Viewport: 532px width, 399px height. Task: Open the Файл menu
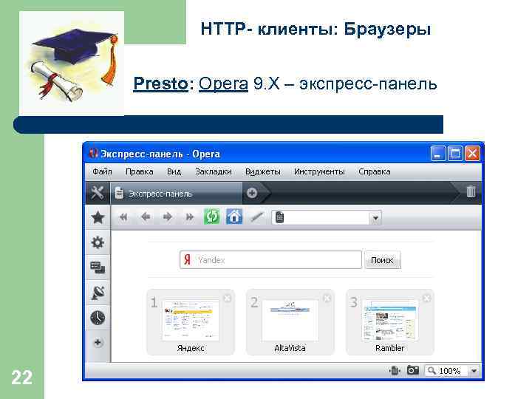(x=102, y=171)
